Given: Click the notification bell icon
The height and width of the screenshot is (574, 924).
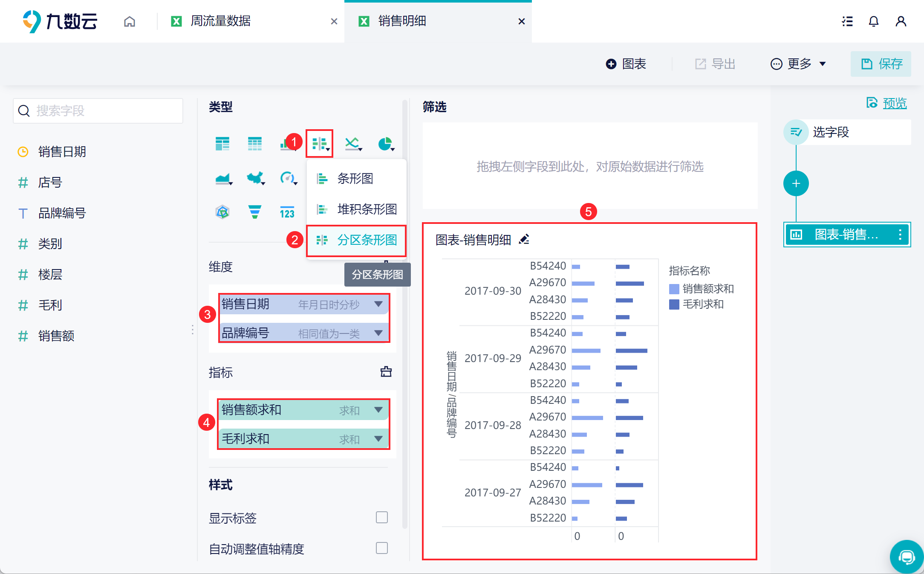Looking at the screenshot, I should coord(873,21).
